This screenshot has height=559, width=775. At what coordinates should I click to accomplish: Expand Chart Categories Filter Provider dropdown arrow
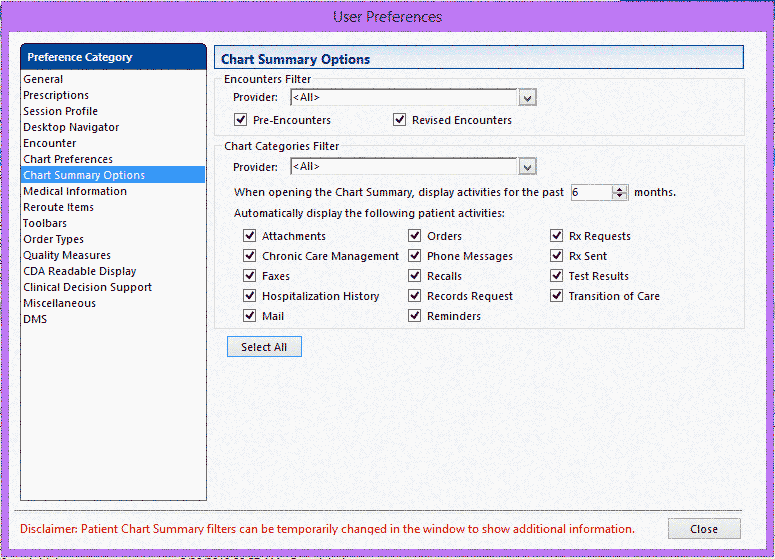(527, 167)
